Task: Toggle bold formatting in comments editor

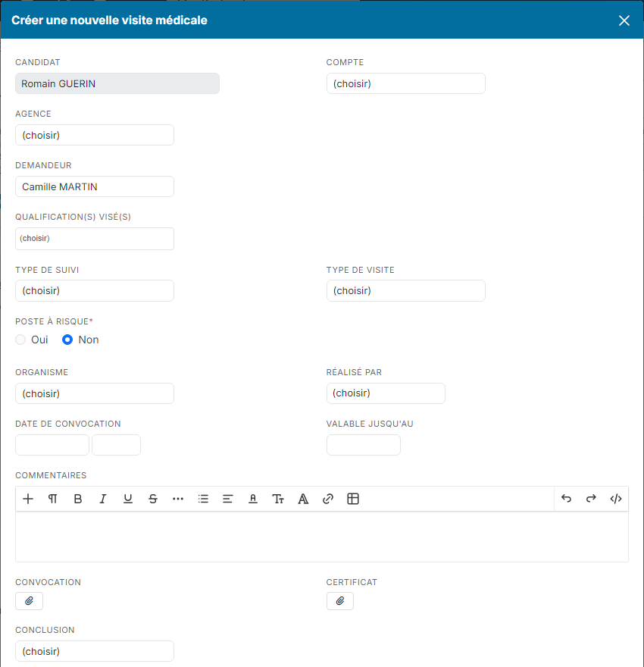Action: click(x=78, y=499)
